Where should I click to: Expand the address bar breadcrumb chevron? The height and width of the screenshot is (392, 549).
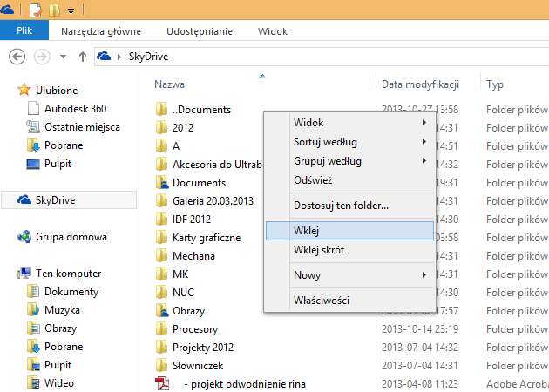click(x=119, y=57)
